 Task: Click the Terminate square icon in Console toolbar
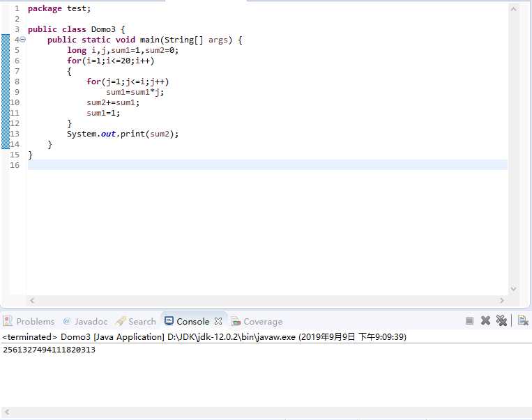click(469, 320)
